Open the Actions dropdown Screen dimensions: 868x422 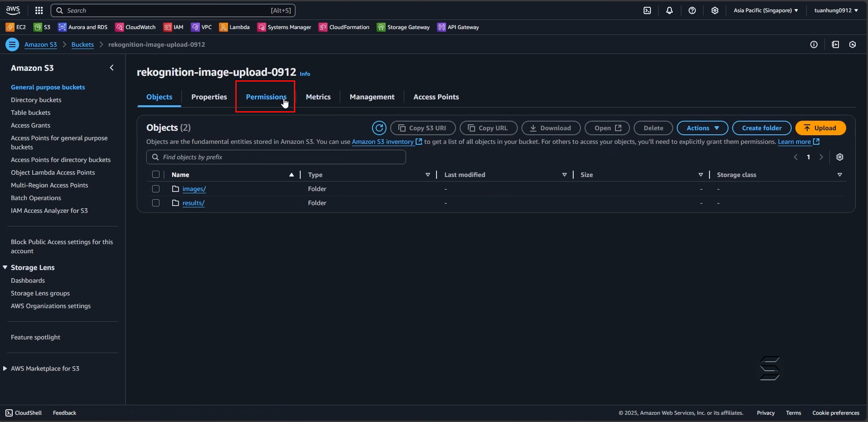tap(702, 128)
